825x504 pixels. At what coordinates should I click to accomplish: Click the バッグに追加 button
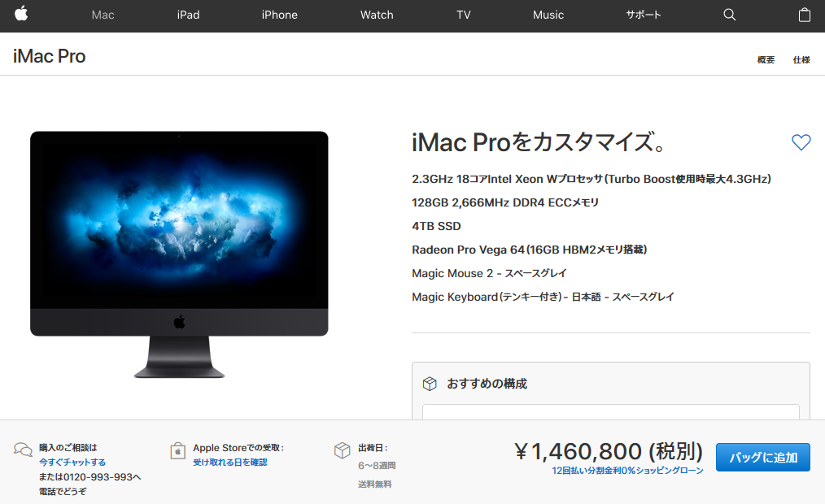coord(763,457)
